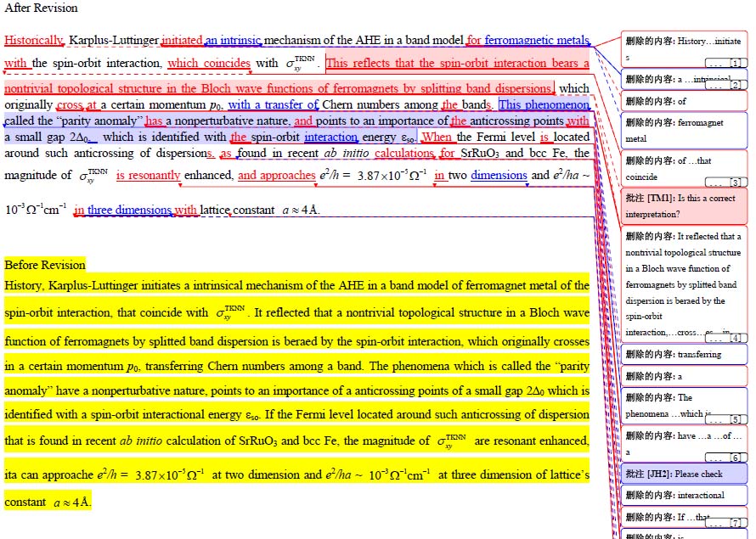Click the deletion balloon 'ferromagnet metal'
This screenshot has height=539, width=756.
pos(684,131)
